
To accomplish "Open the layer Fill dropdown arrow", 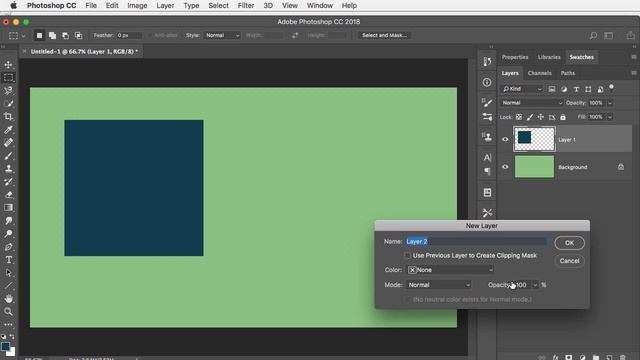I will (610, 117).
